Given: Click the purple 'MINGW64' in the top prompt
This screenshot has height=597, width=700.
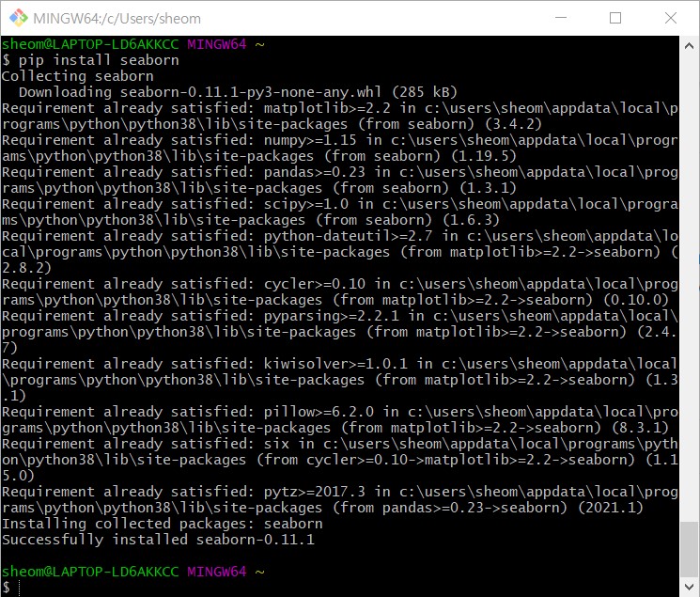Looking at the screenshot, I should (216, 44).
